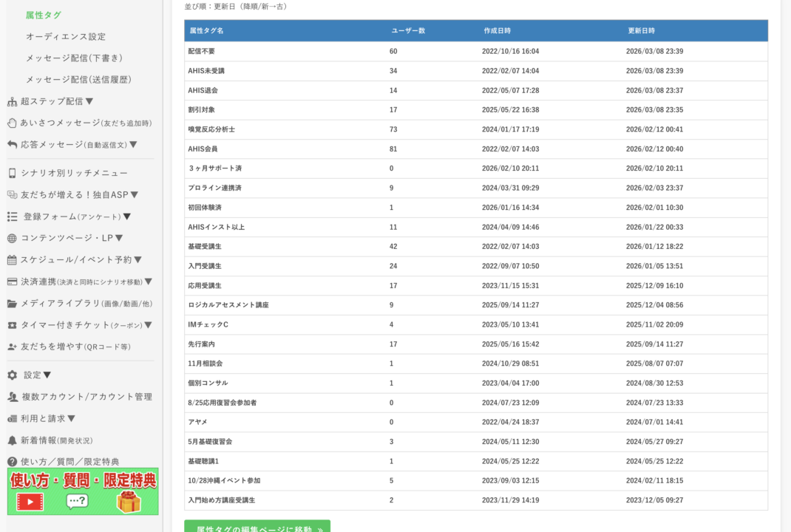Click the bell icon for 新着情報
Screen dimensions: 791x532
click(12, 440)
